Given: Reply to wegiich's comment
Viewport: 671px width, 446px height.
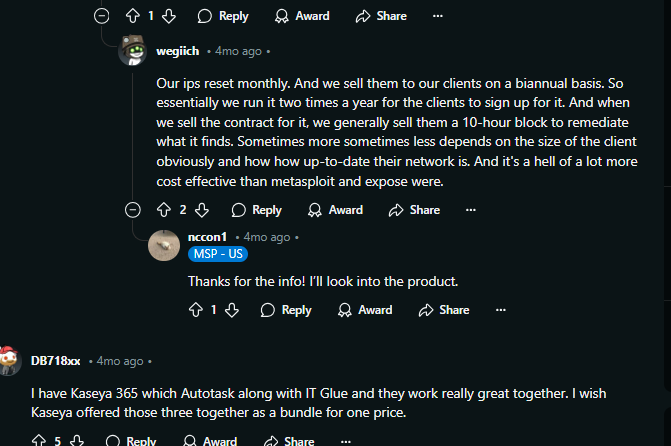Looking at the screenshot, I should tap(256, 210).
